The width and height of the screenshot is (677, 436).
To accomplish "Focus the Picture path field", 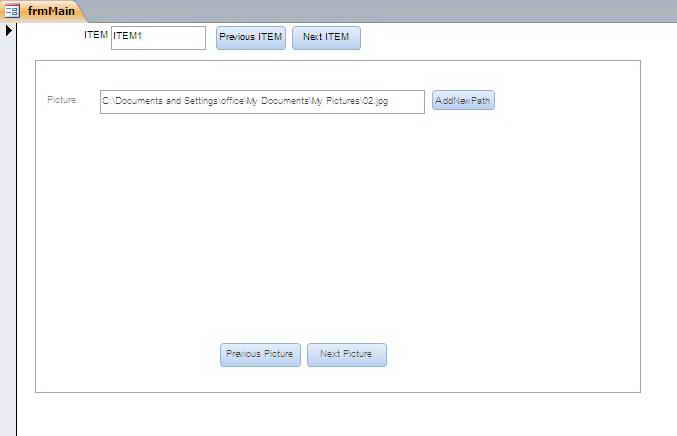I will (262, 102).
